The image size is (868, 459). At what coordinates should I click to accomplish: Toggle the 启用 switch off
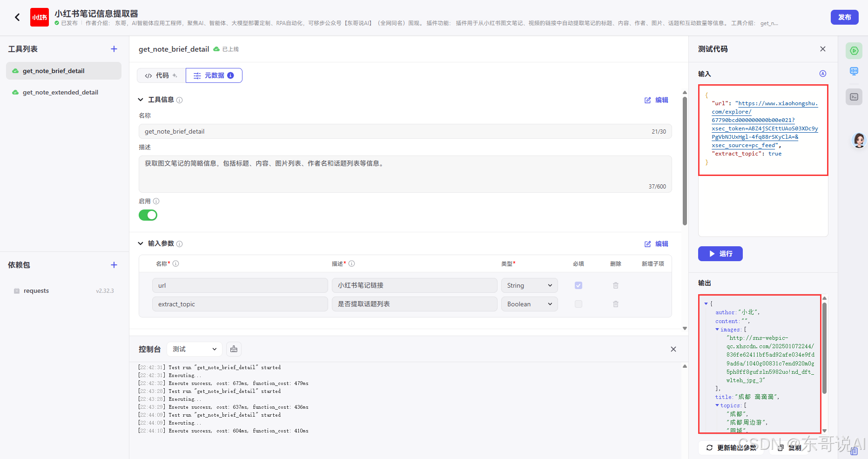(x=148, y=215)
